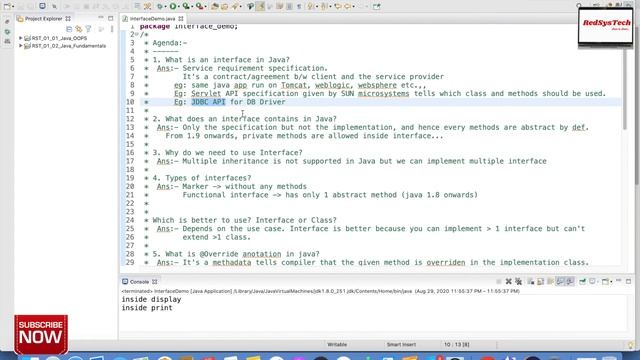
Task: Close the Console view tab
Action: 155,282
